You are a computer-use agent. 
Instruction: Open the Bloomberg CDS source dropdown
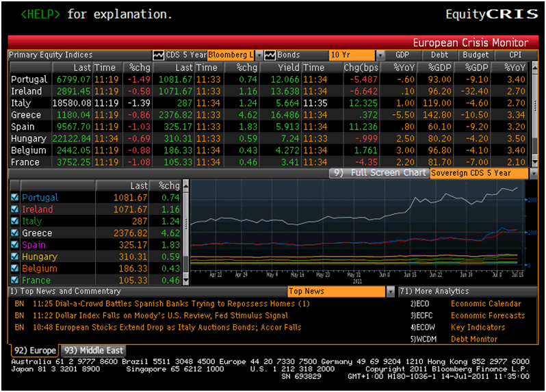(259, 55)
